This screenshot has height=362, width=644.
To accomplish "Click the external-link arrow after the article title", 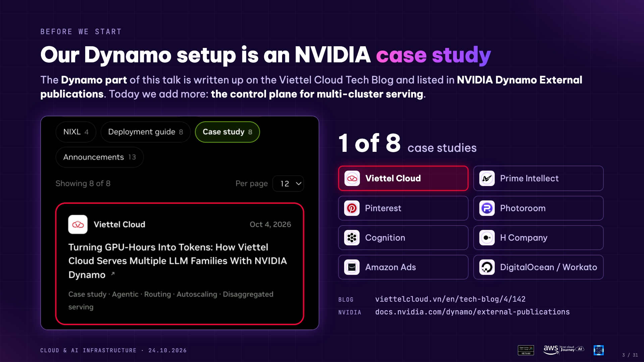I will pyautogui.click(x=113, y=274).
